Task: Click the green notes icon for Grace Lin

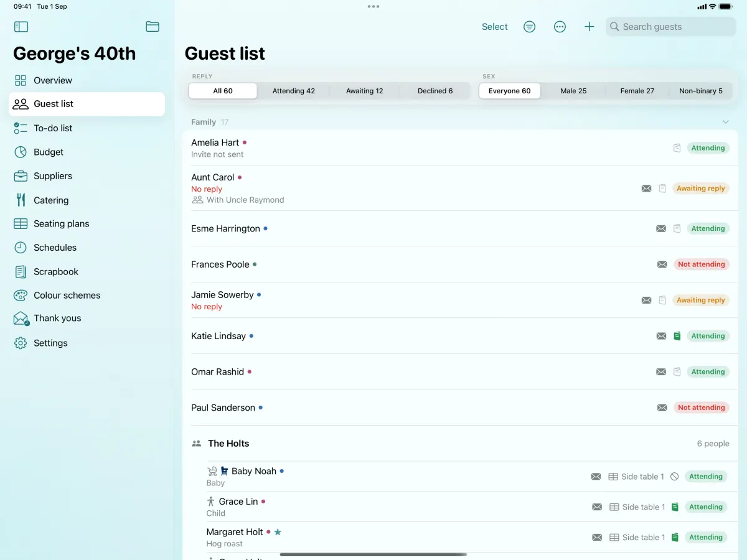Action: pyautogui.click(x=675, y=507)
